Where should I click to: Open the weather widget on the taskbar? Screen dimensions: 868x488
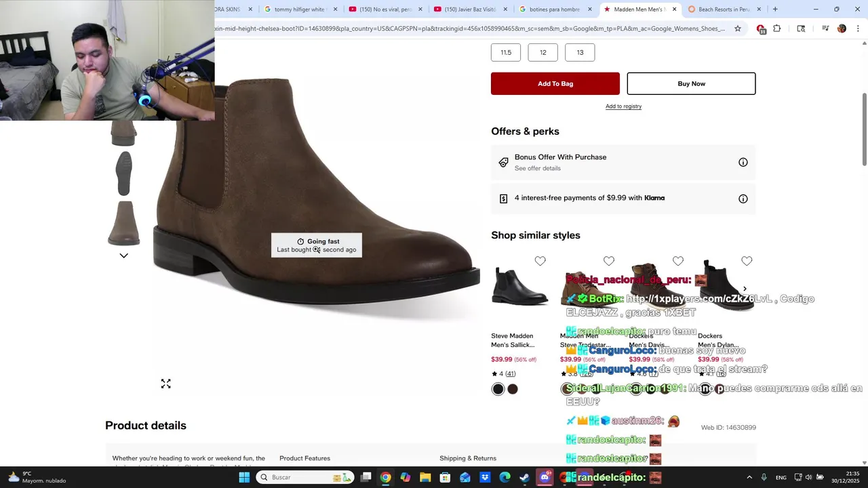37,477
